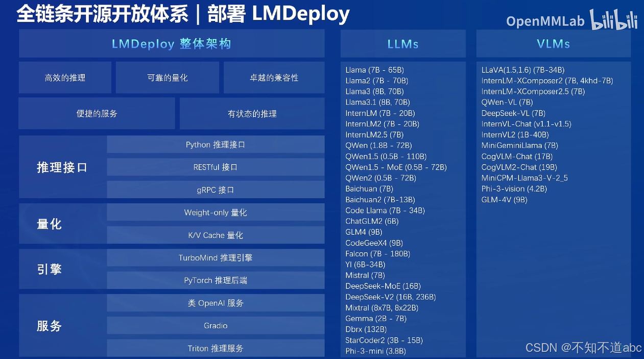The width and height of the screenshot is (644, 359).
Task: Click CogVLM-Chat (17B) entry
Action: [x=517, y=156]
